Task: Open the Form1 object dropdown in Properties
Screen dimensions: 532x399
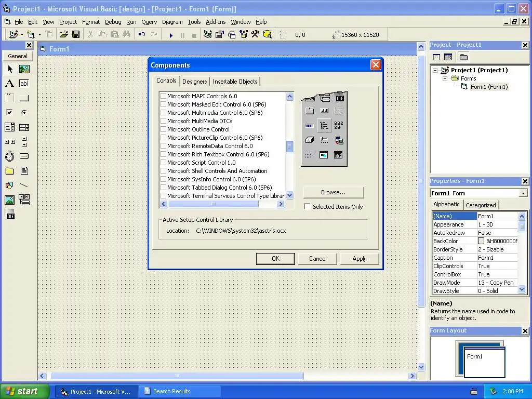Action: tap(523, 193)
